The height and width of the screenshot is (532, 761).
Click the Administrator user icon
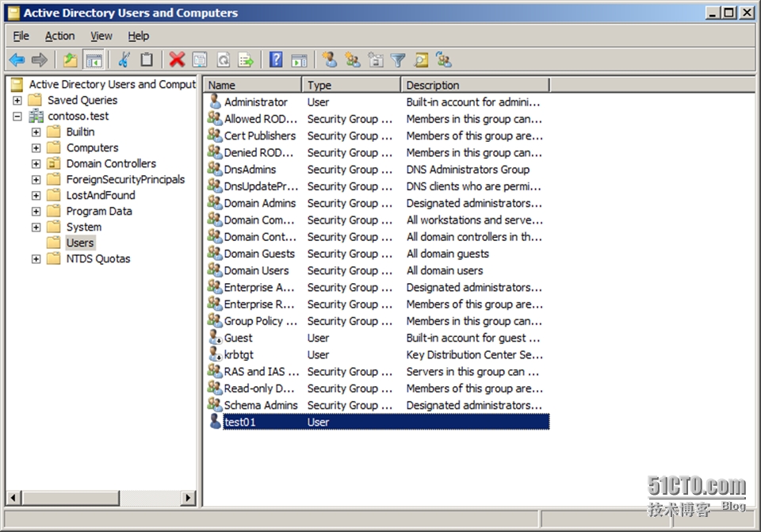[215, 101]
